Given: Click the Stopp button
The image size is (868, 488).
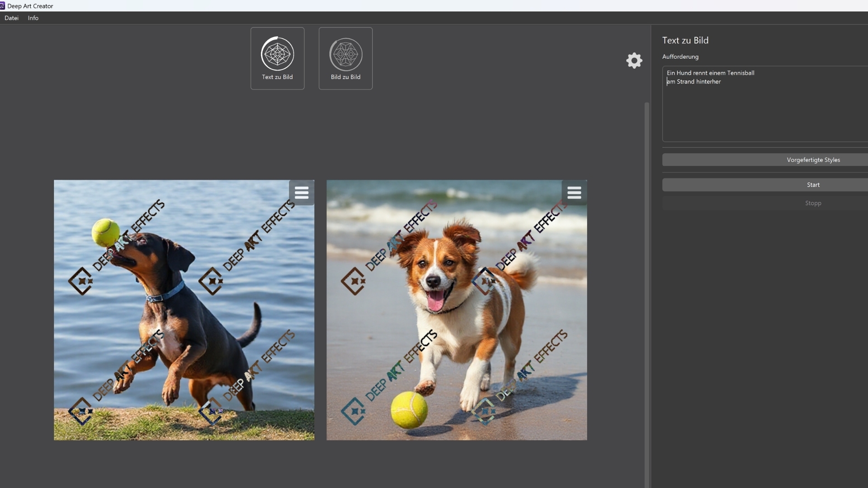Looking at the screenshot, I should tap(812, 203).
